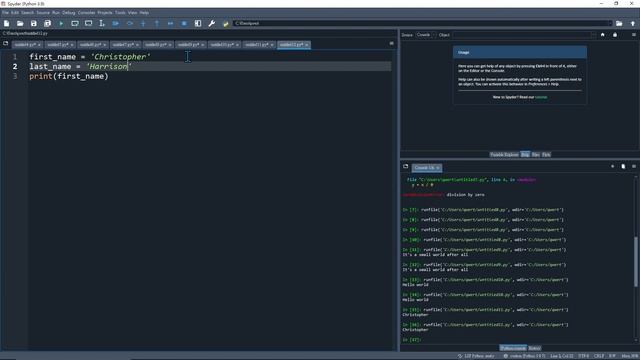640x360 pixels.
Task: Create a new file from the toolbar
Action: point(7,24)
